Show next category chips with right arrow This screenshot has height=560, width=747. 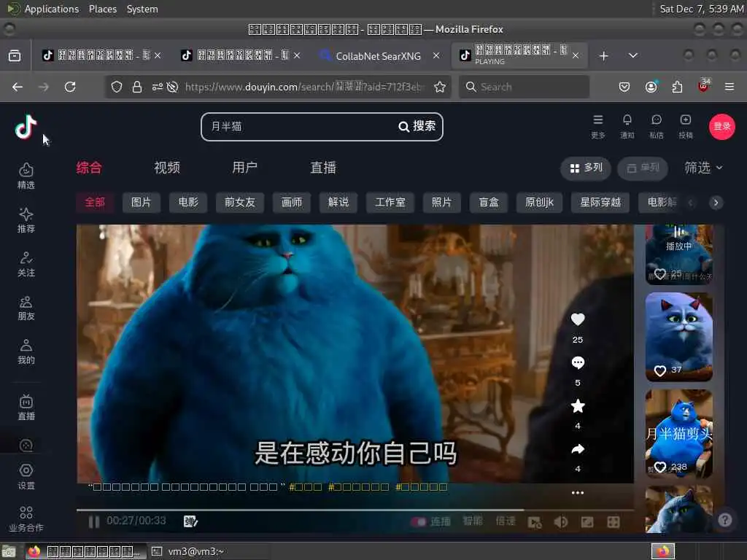tap(716, 203)
